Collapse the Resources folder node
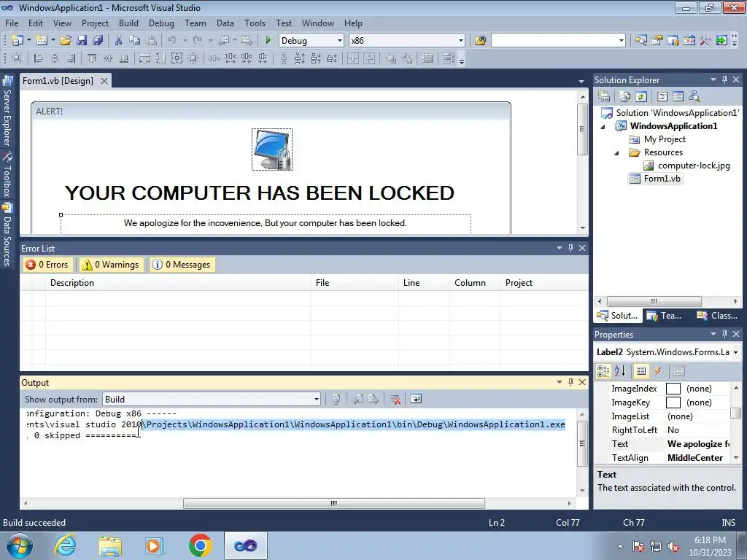The width and height of the screenshot is (747, 560). pos(616,153)
